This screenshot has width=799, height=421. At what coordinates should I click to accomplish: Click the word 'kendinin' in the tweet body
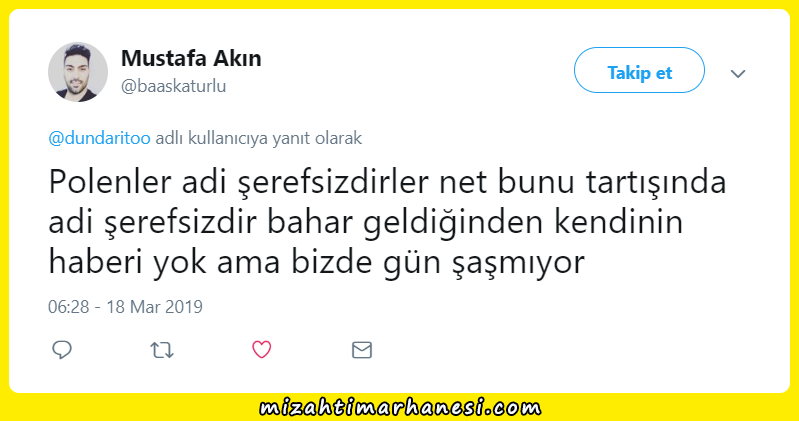pyautogui.click(x=619, y=222)
